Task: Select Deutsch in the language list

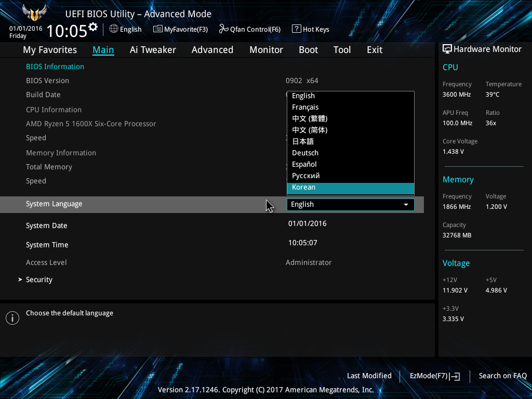Action: 351,153
